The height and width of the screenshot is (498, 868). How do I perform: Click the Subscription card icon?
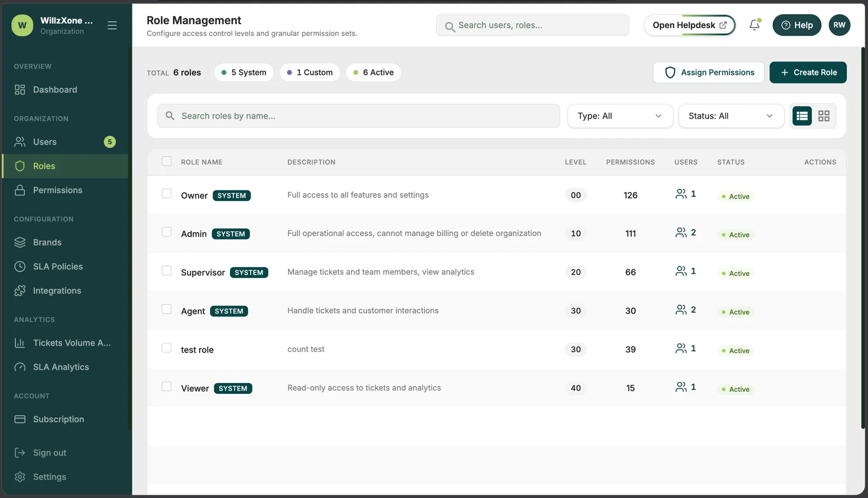[x=20, y=419]
